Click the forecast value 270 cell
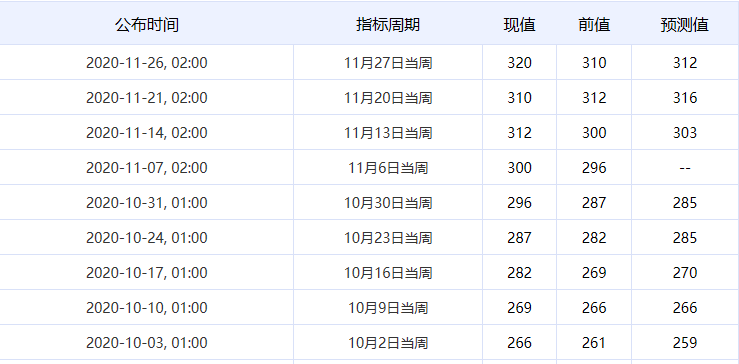 685,273
